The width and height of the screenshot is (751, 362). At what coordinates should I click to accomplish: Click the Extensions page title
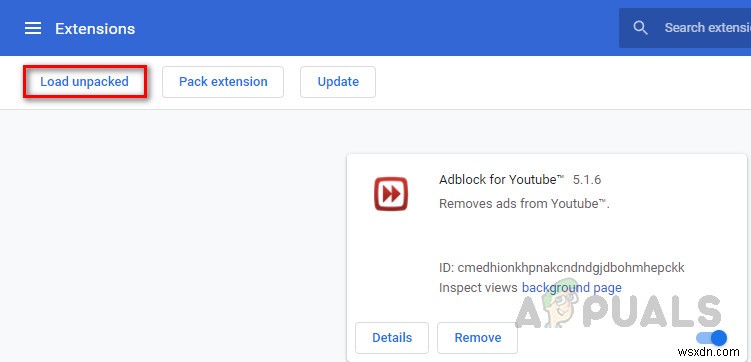click(95, 29)
